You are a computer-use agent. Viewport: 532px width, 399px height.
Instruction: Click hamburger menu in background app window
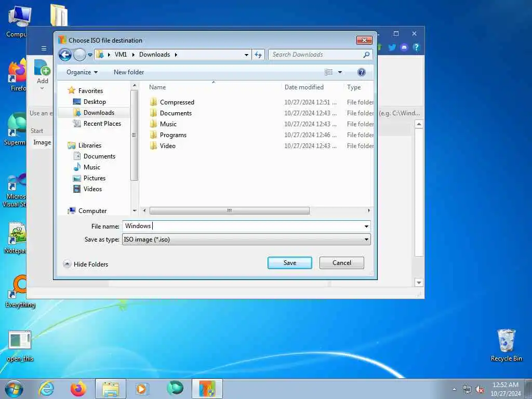44,48
